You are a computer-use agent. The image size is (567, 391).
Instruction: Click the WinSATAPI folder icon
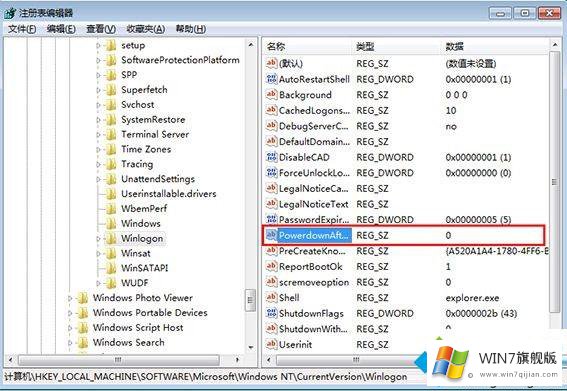[x=111, y=268]
